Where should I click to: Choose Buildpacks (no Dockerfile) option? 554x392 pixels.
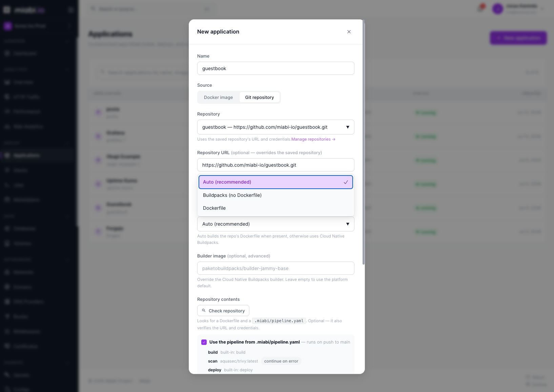tap(276, 195)
